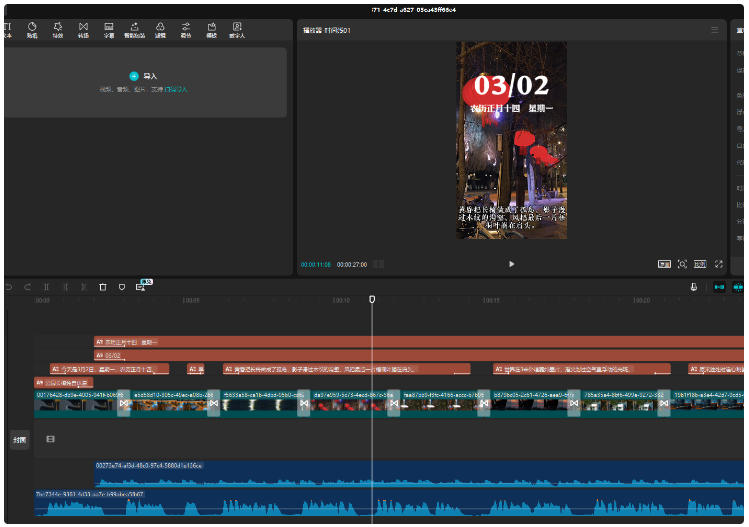Click the undo arrow in timeline toolbar
Viewport: 749px width, 527px height.
9,287
